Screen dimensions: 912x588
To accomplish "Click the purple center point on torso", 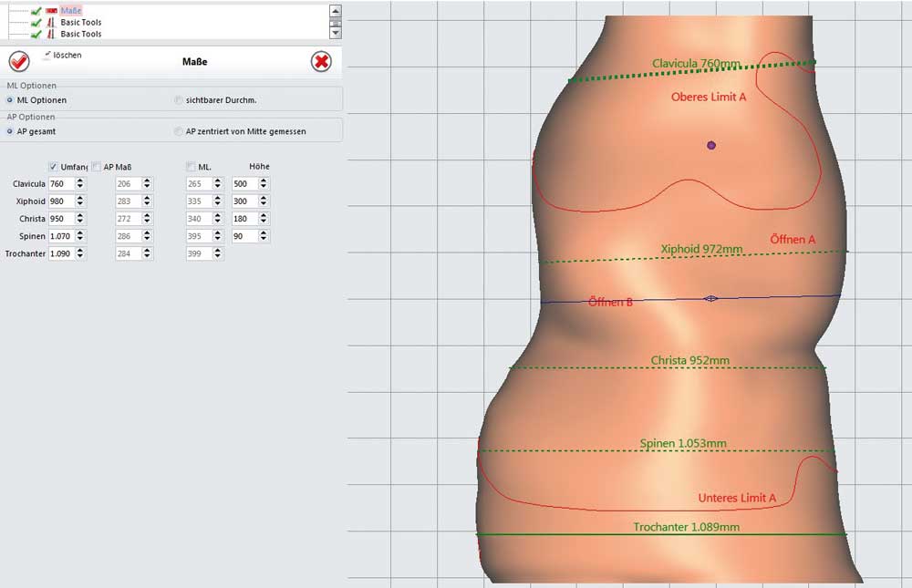I will click(711, 145).
